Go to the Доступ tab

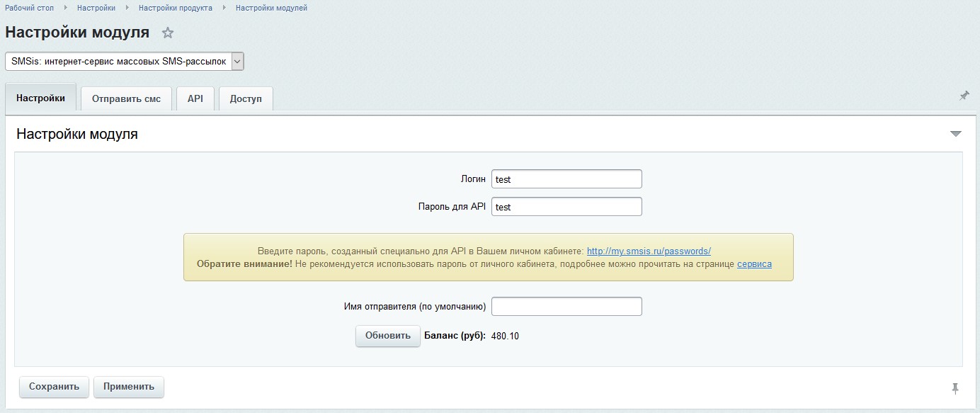coord(246,99)
